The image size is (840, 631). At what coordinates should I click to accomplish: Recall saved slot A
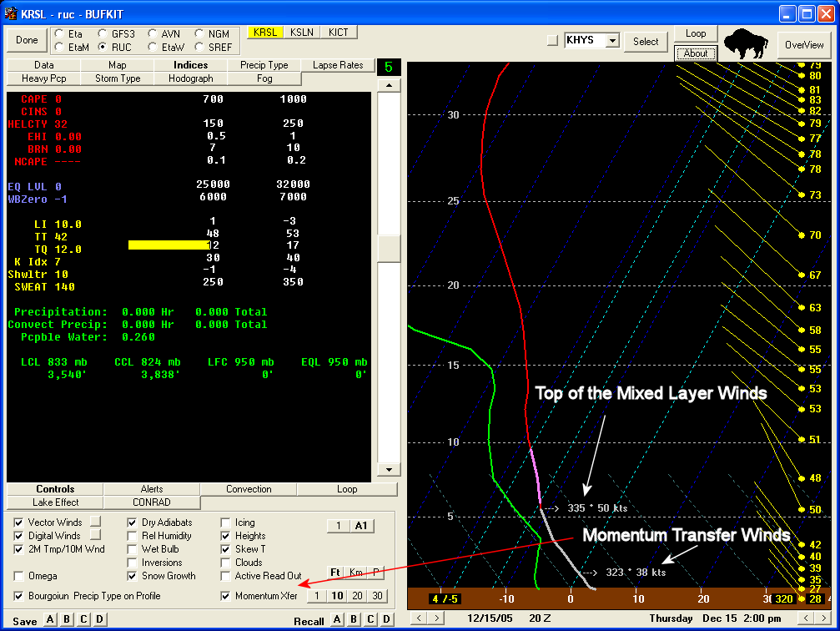337,619
